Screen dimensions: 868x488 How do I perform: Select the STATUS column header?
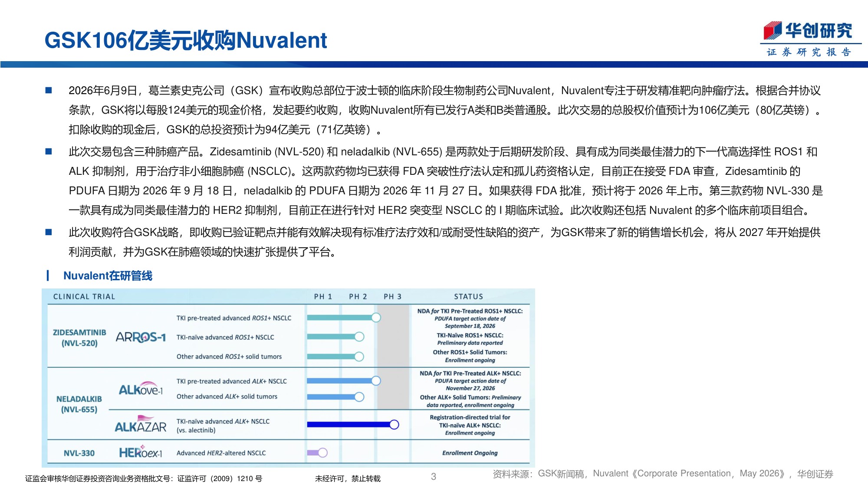[469, 297]
